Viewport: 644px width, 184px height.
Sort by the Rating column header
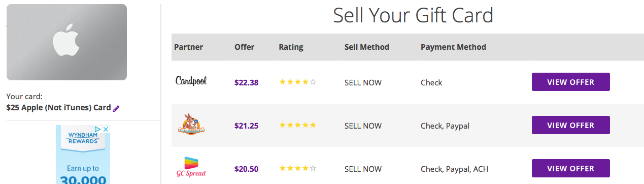tap(291, 47)
